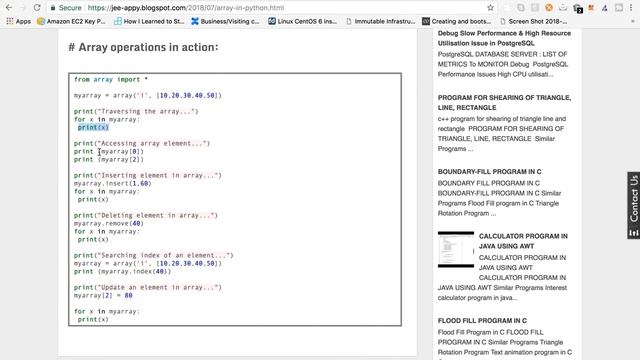Viewport: 640px width, 360px height.
Task: Click the orange circular extension icon
Action: click(549, 7)
